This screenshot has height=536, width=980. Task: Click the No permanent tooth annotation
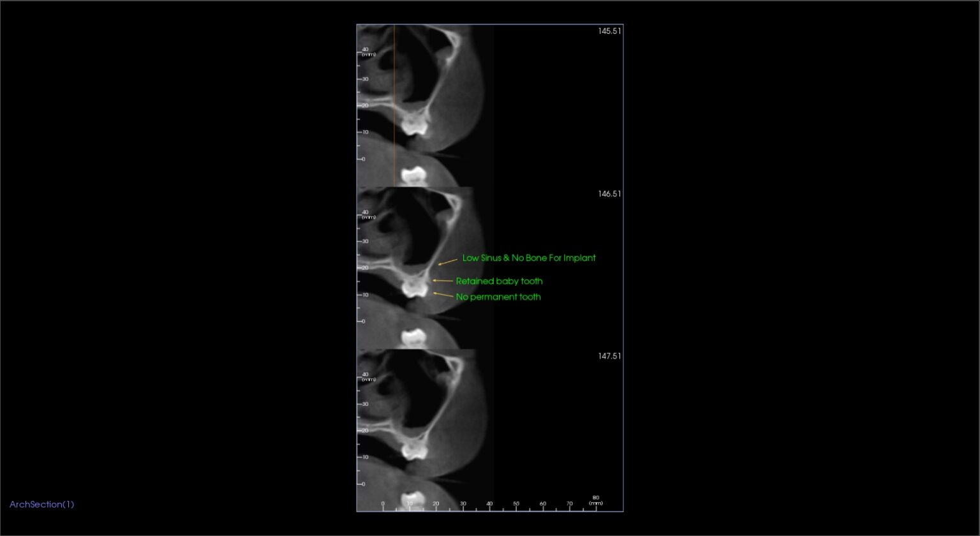click(x=498, y=297)
